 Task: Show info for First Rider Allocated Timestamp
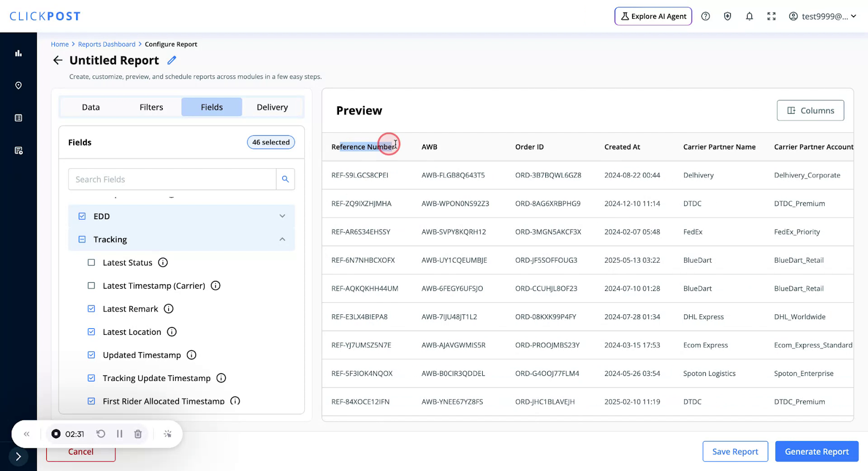[x=235, y=401]
